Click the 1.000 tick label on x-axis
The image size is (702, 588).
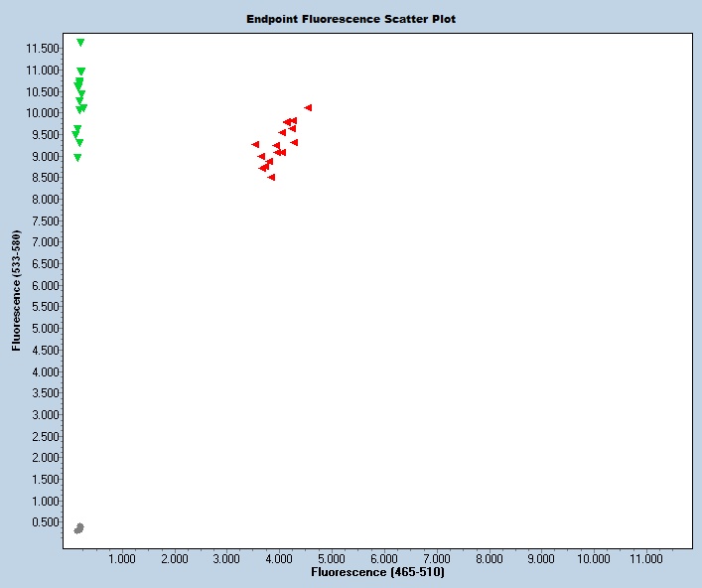pyautogui.click(x=121, y=559)
